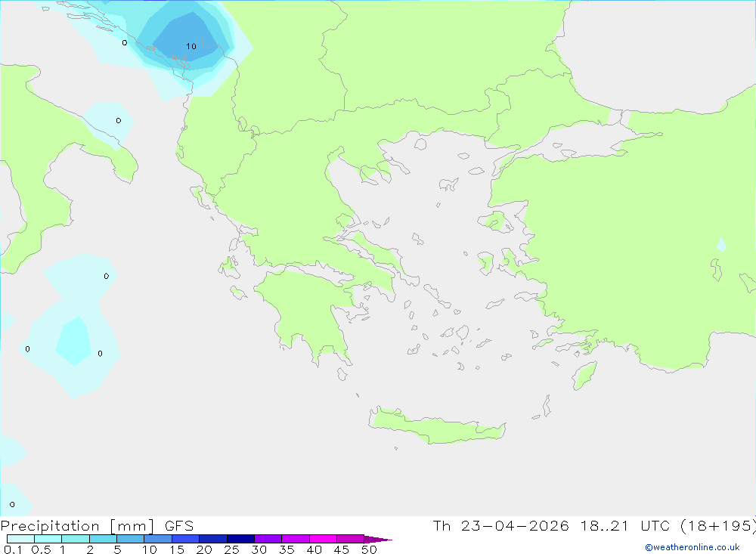Click the legend label 50
The width and height of the screenshot is (756, 554).
coord(369,549)
